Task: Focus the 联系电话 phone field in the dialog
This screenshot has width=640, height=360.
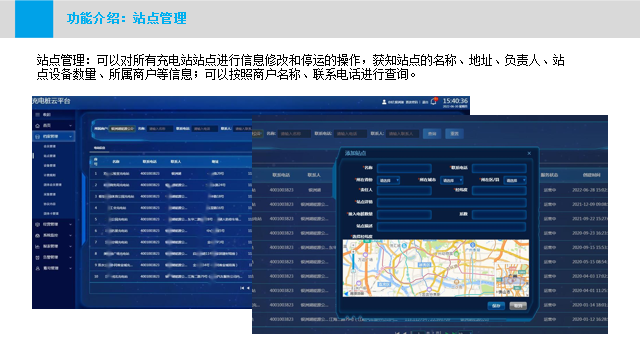Action: (x=499, y=168)
